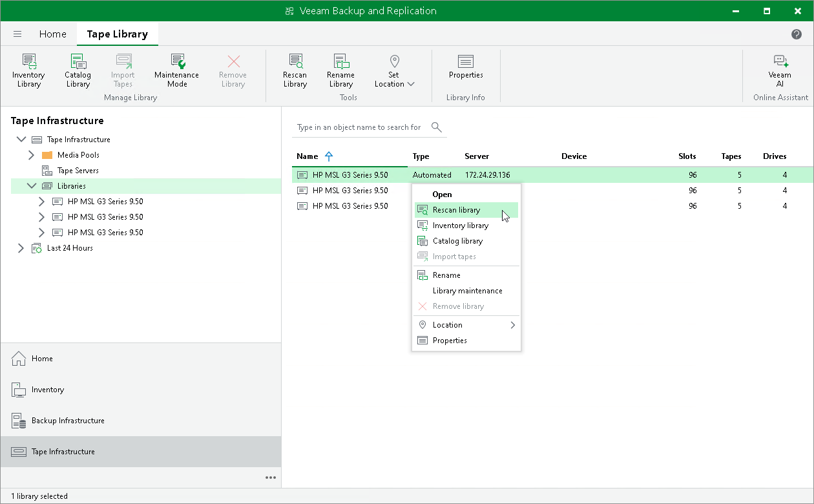Switch to the Home ribbon tab
The height and width of the screenshot is (504, 814).
(52, 34)
